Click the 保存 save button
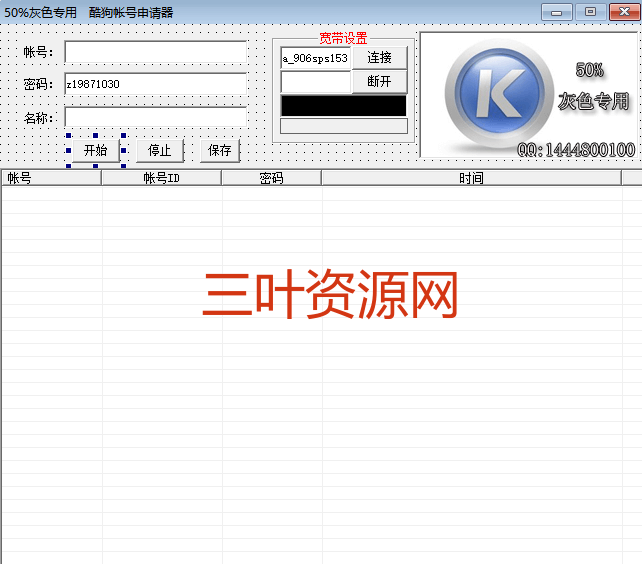The image size is (642, 564). (x=219, y=151)
